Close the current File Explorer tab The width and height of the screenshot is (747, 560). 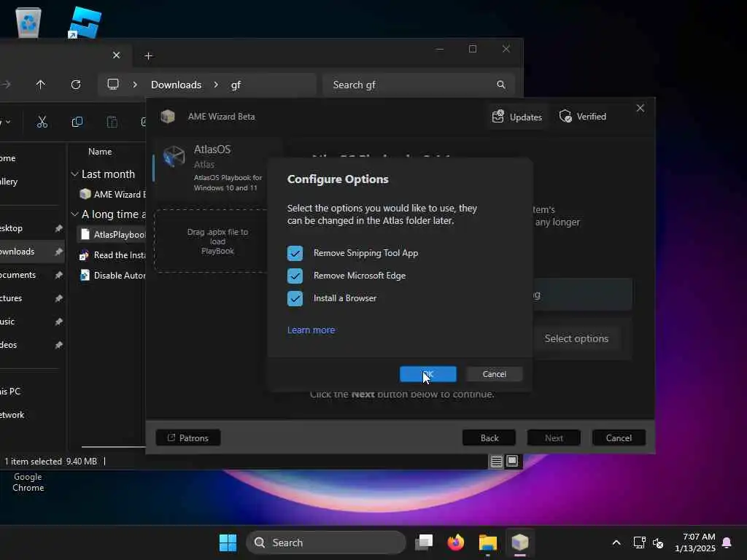click(x=116, y=55)
